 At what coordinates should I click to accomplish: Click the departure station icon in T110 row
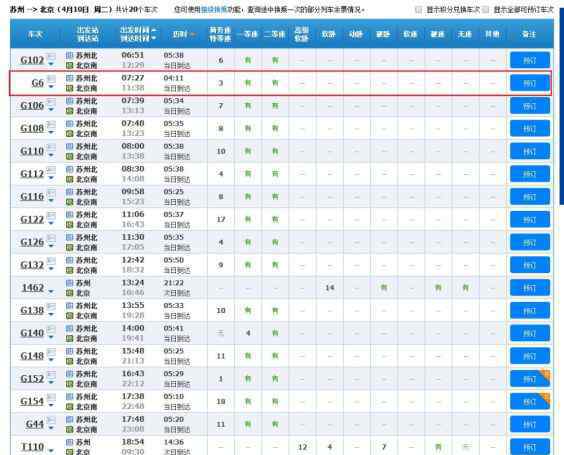(x=70, y=442)
